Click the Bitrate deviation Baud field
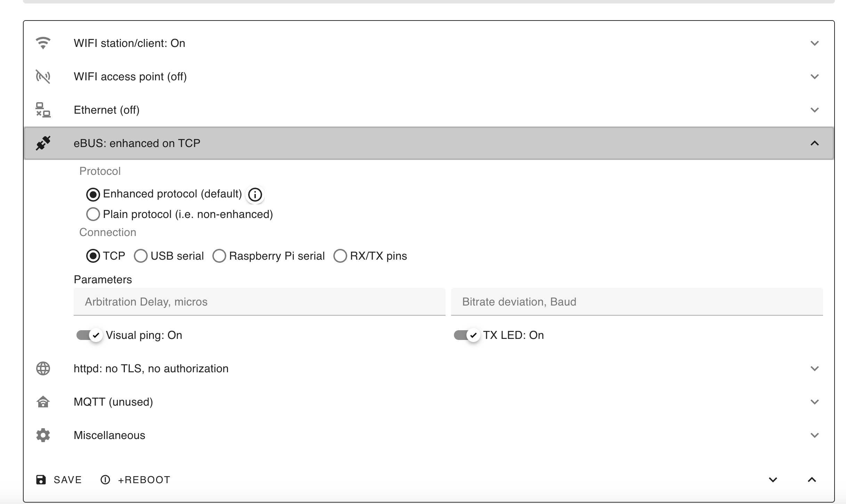The height and width of the screenshot is (504, 846). (x=637, y=302)
